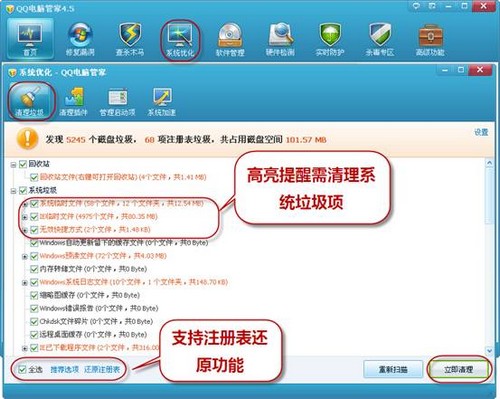Click the 立即清理 clean now button
Screen dimensions: 500x399
(x=459, y=369)
